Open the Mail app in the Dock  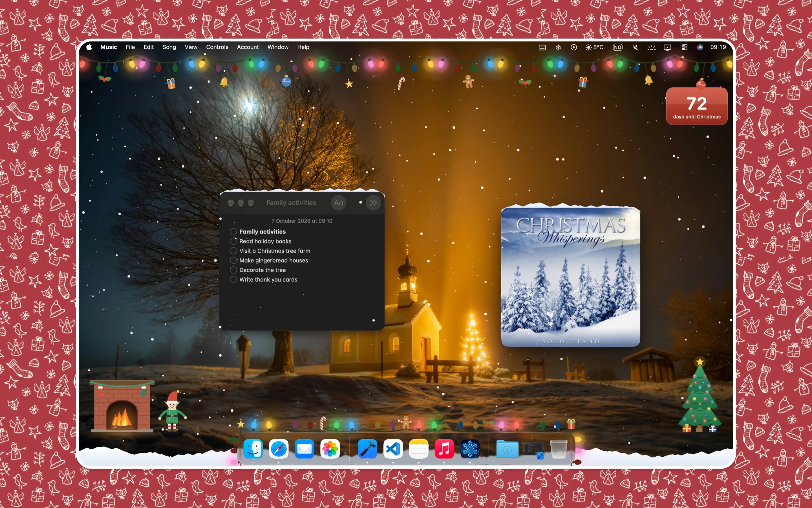(x=304, y=449)
